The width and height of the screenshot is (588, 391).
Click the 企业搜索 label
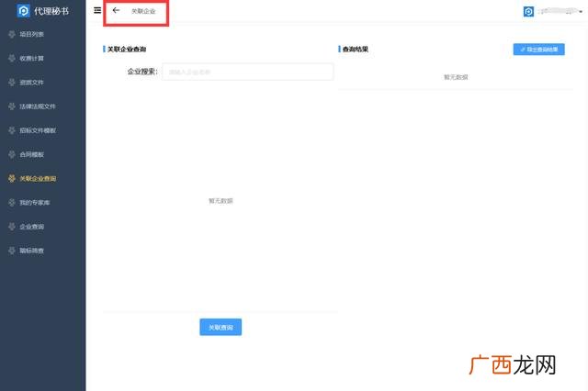[142, 72]
